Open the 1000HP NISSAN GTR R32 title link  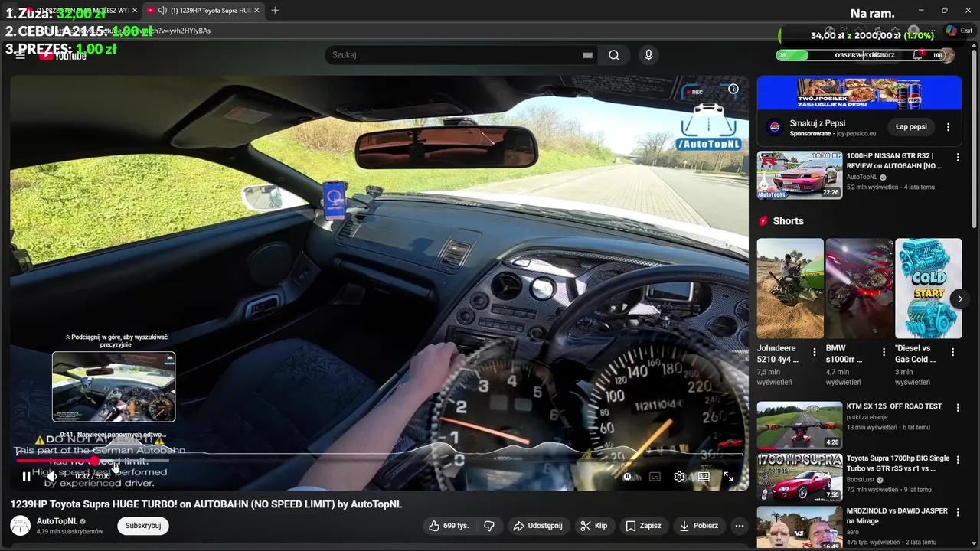coord(894,161)
